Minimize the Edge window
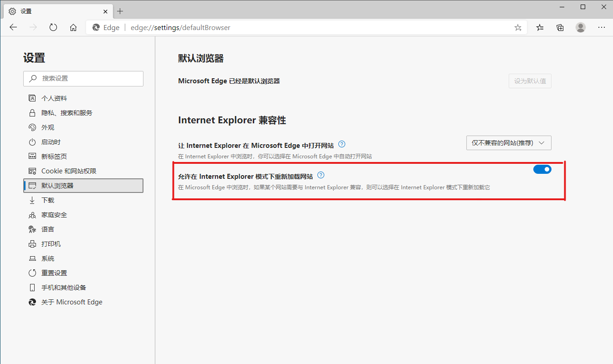Viewport: 613px width, 364px height. tap(562, 7)
